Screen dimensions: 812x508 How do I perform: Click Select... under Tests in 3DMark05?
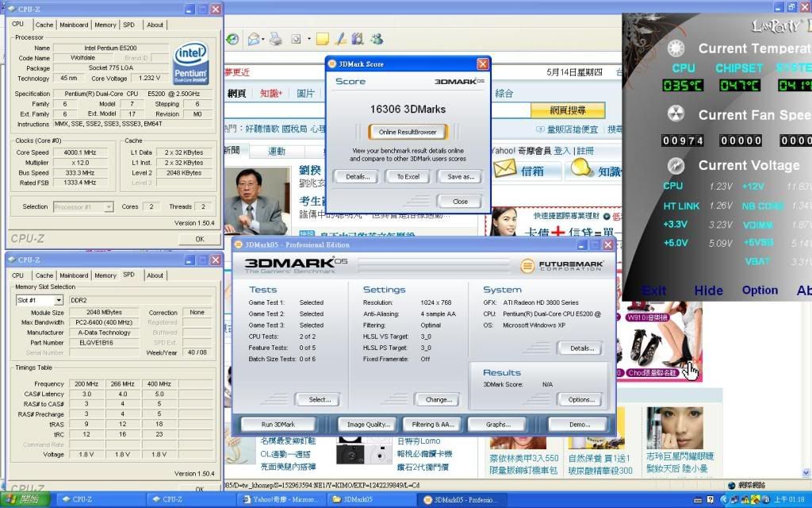(320, 400)
